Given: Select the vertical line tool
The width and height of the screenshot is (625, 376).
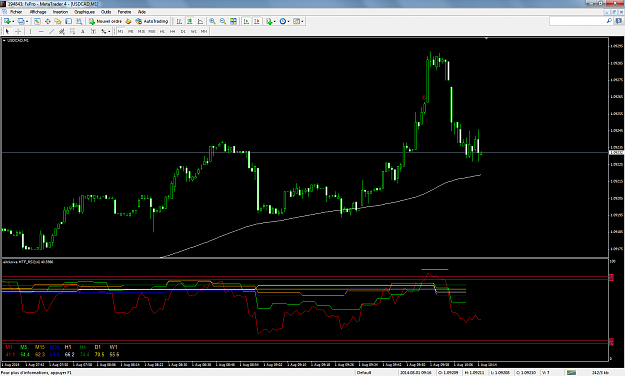Looking at the screenshot, I should pos(31,31).
